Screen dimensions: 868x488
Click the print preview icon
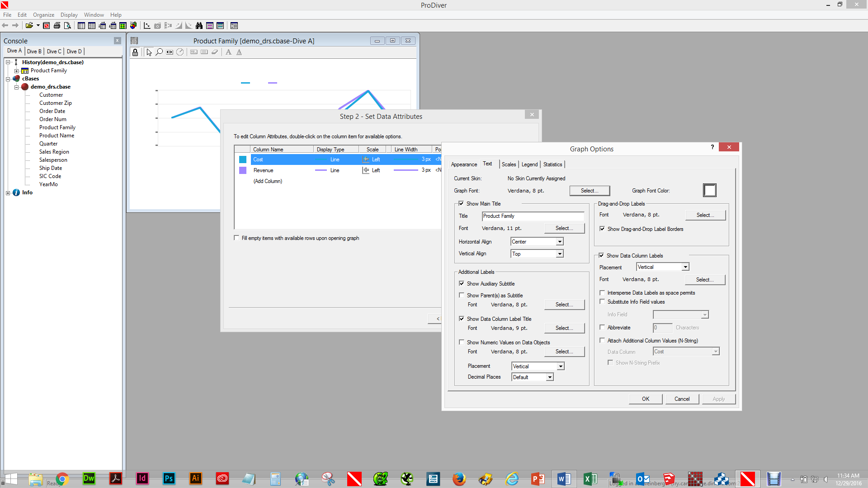67,26
